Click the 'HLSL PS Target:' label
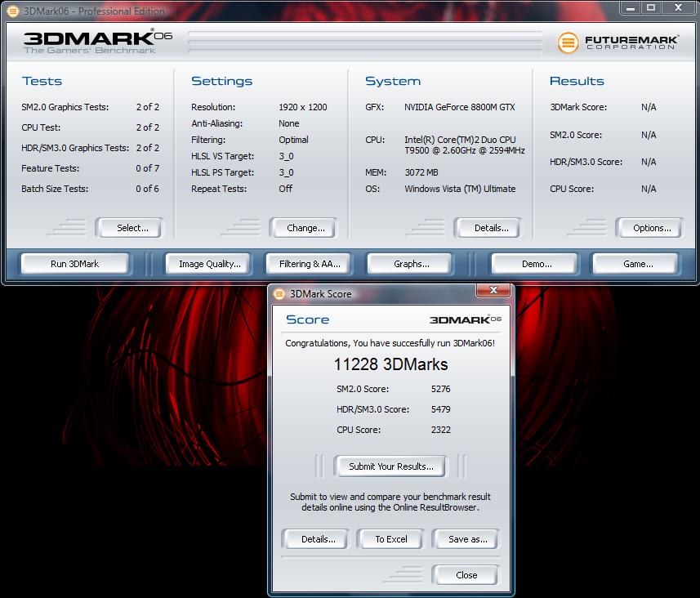Image resolution: width=700 pixels, height=598 pixels. tap(222, 172)
